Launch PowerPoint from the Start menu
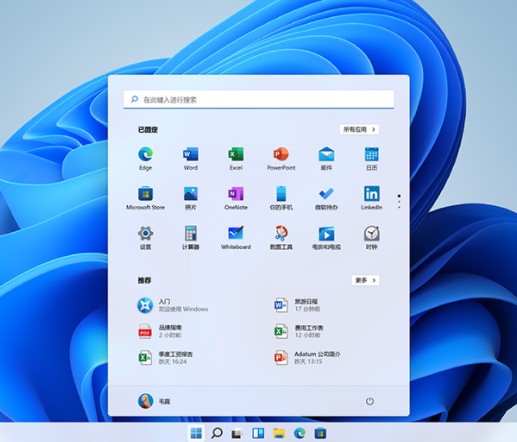This screenshot has height=442, width=517. tap(281, 158)
